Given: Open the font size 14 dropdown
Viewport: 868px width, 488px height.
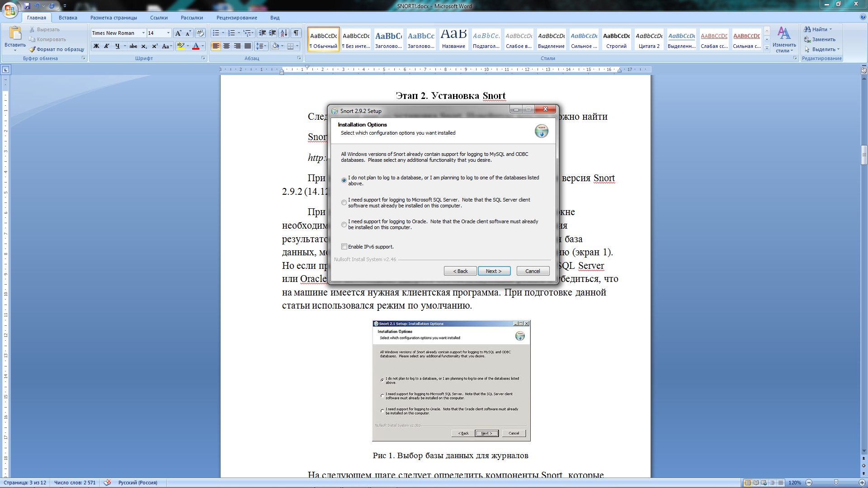Looking at the screenshot, I should click(x=168, y=33).
